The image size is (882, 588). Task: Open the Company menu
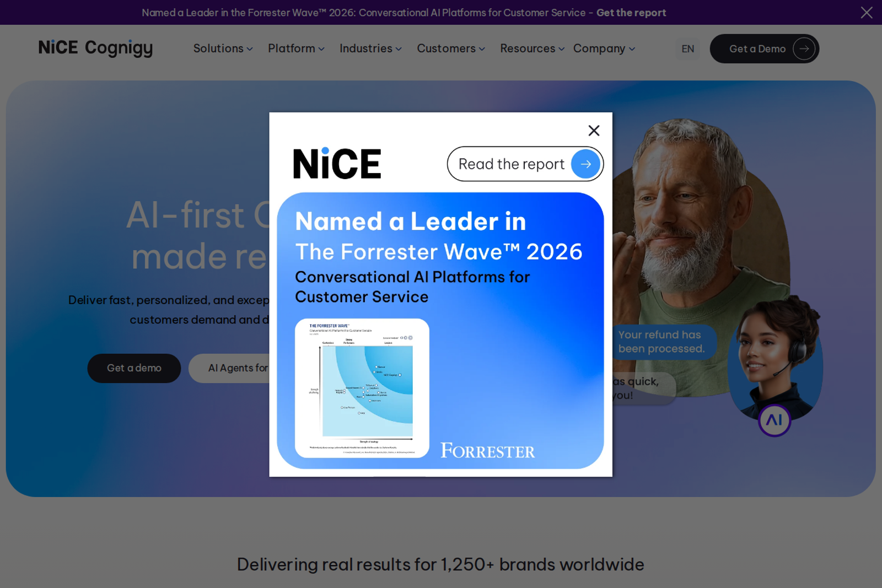(x=604, y=48)
